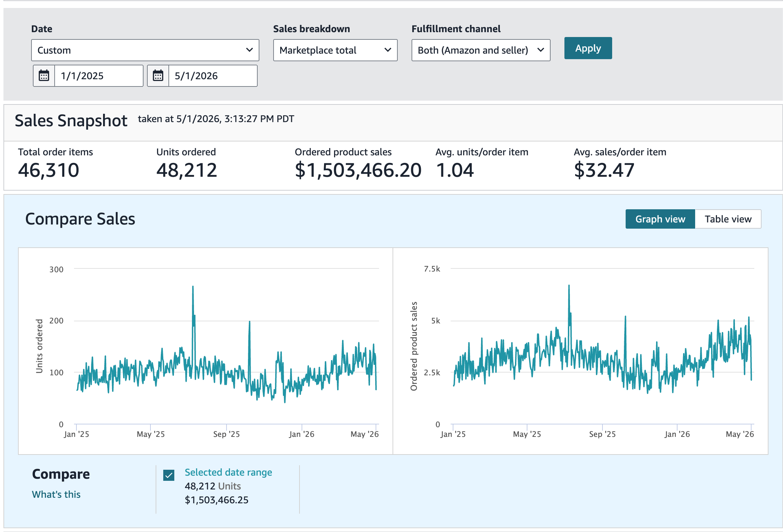Click the Sales breakdown label

[312, 29]
